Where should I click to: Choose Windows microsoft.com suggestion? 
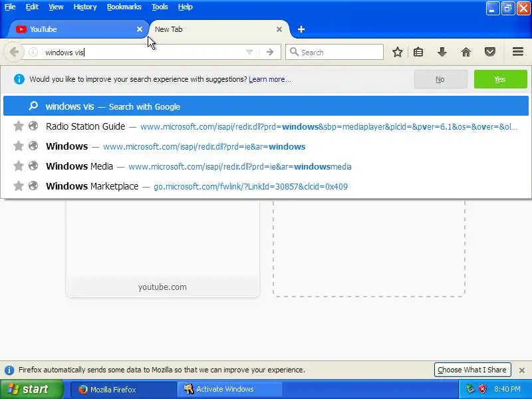coord(265,146)
